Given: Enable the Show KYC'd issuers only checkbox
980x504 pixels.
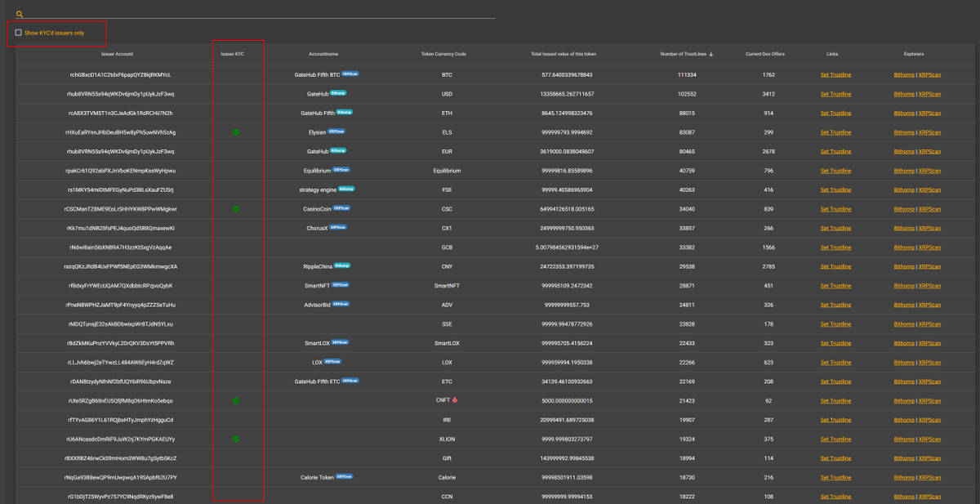Looking at the screenshot, I should point(19,33).
